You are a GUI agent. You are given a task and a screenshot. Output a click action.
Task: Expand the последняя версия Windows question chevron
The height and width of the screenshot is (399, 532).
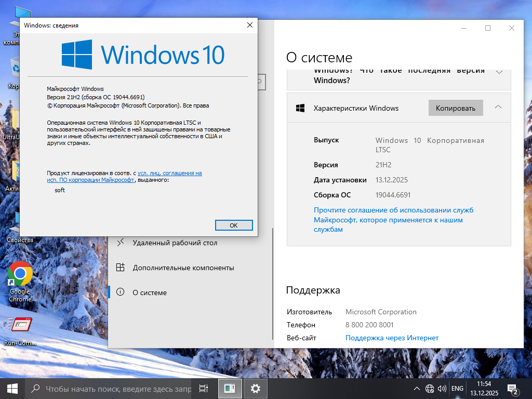499,72
